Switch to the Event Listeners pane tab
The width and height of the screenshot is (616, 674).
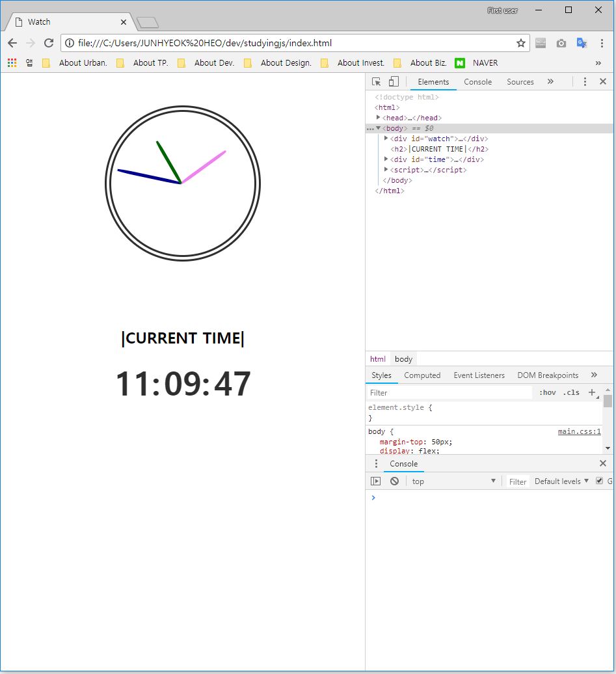(x=479, y=375)
